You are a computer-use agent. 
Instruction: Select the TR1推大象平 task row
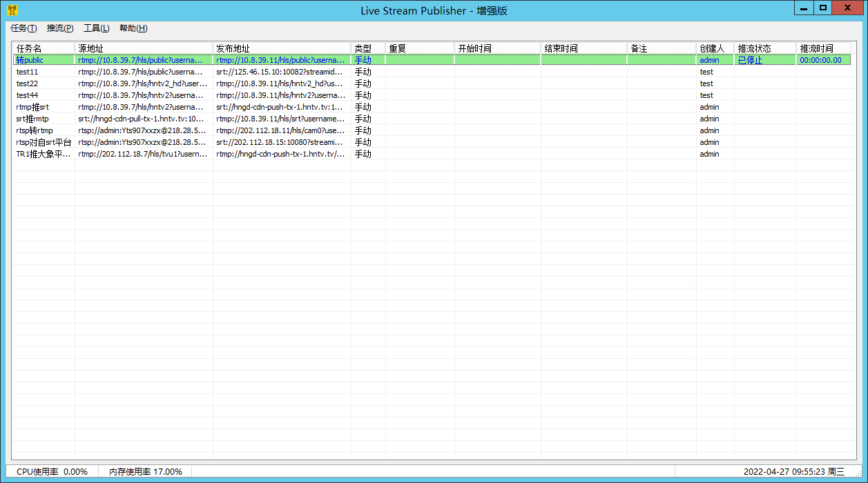[432, 154]
